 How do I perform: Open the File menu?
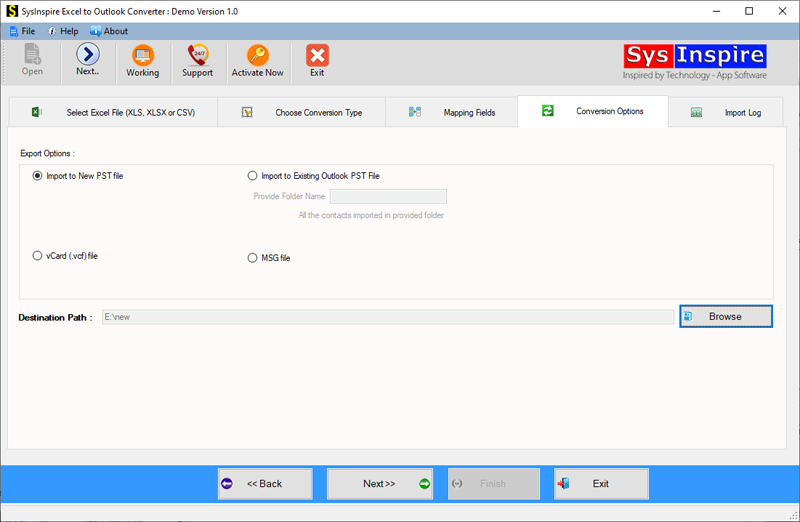click(22, 31)
